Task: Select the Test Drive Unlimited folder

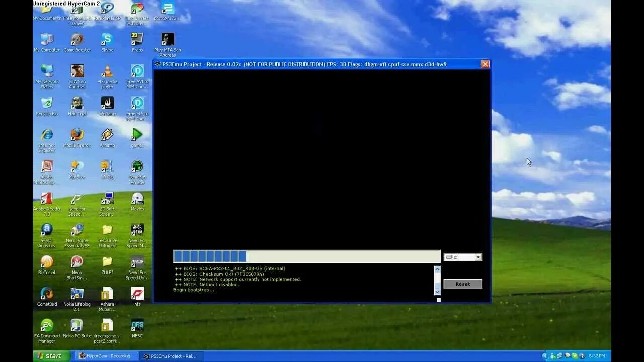Action: pos(107,235)
